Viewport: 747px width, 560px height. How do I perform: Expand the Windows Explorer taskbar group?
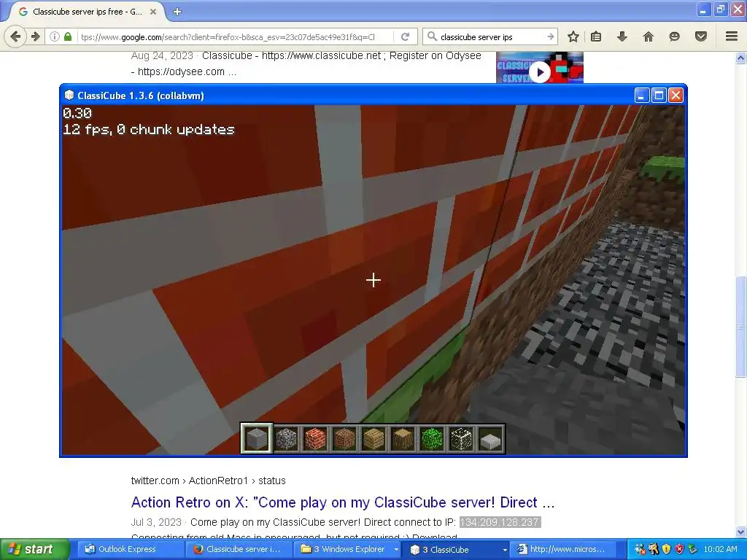pos(396,550)
